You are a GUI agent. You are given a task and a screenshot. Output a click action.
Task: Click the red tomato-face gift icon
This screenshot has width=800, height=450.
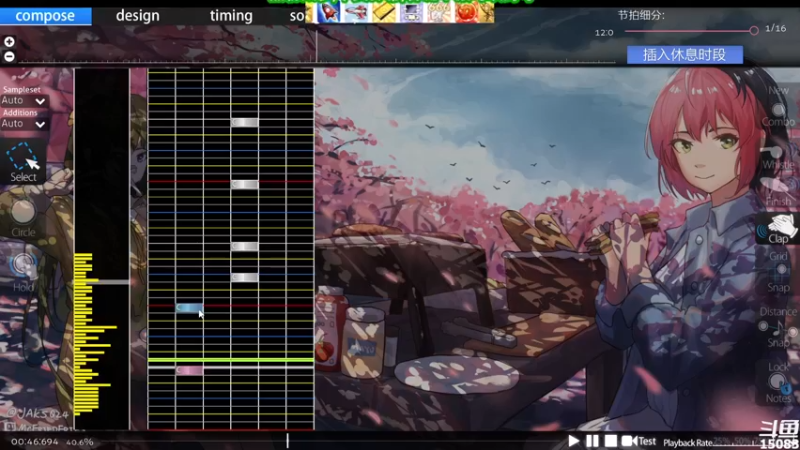click(465, 12)
